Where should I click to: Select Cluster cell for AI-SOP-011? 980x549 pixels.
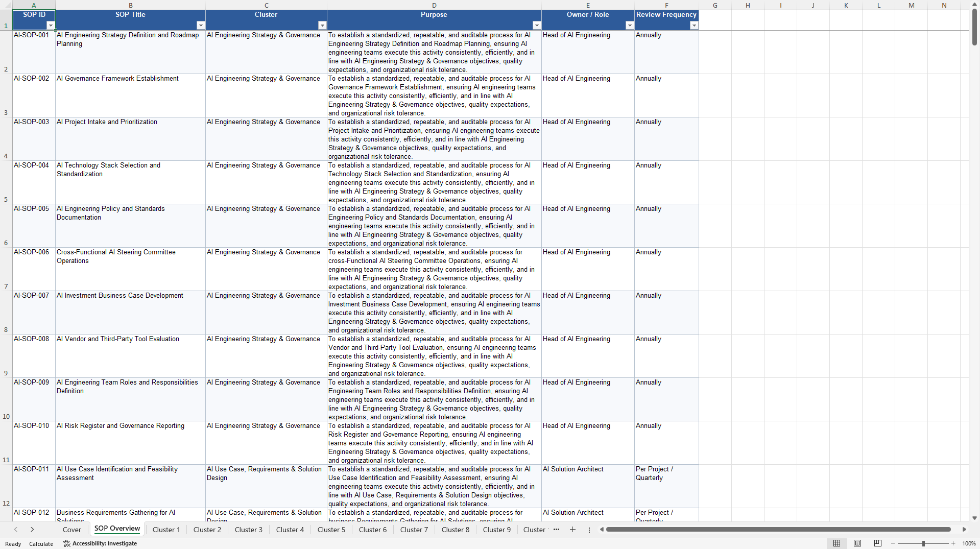tap(266, 486)
